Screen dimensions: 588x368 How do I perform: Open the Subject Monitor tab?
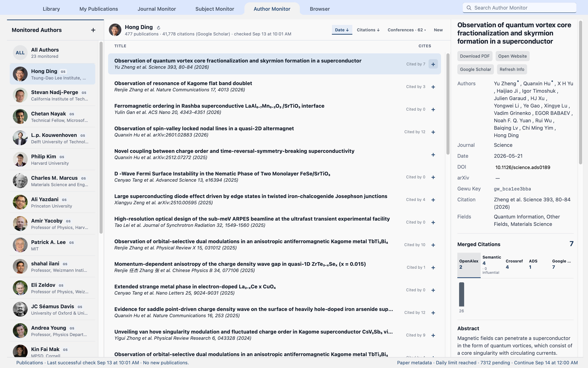(x=215, y=9)
